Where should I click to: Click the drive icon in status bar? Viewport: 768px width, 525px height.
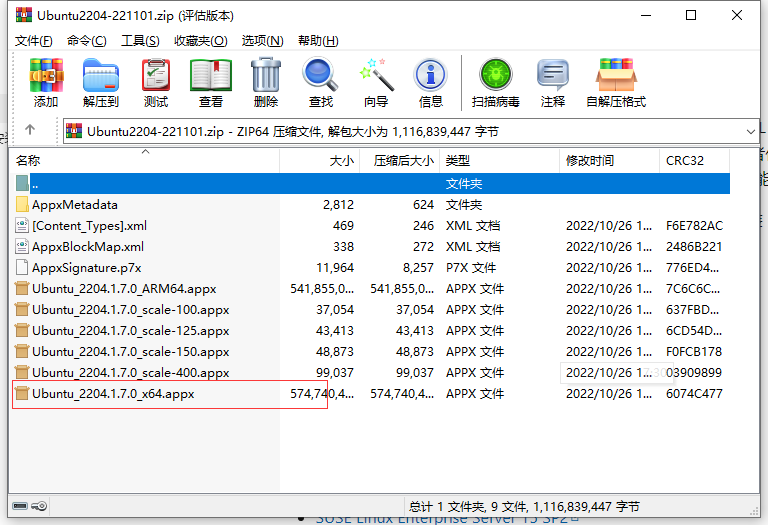(20, 506)
